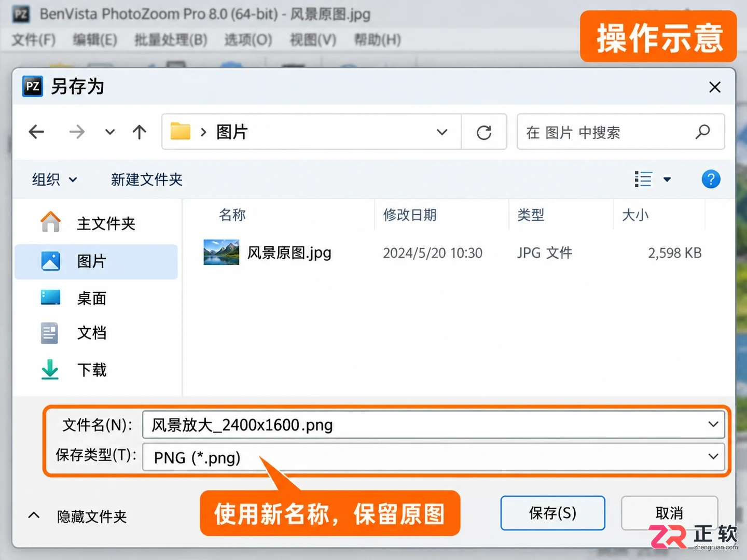Open the 批量处理(B) menu in PhotoZoom
747x560 pixels.
[x=171, y=40]
